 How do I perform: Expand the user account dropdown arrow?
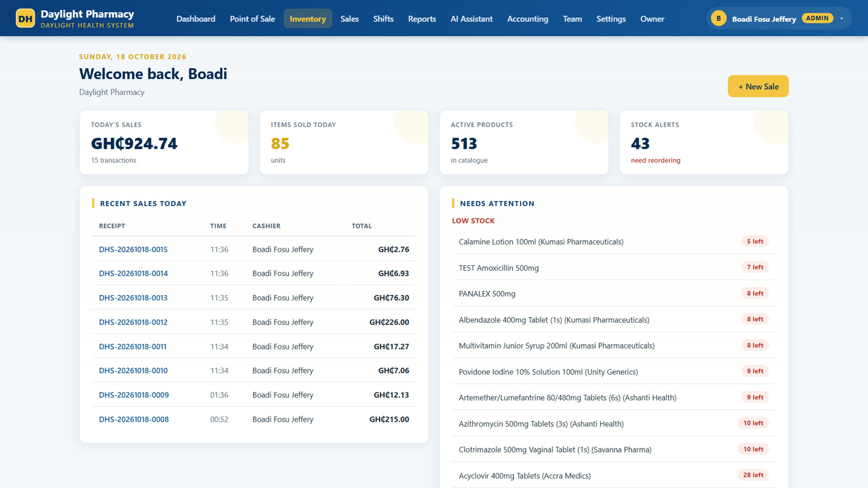click(x=841, y=18)
